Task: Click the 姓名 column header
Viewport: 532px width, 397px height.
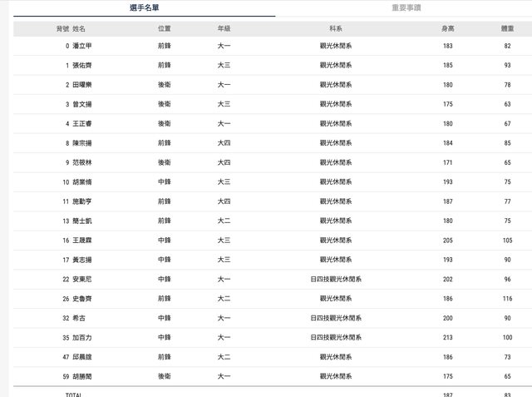Action: 79,28
